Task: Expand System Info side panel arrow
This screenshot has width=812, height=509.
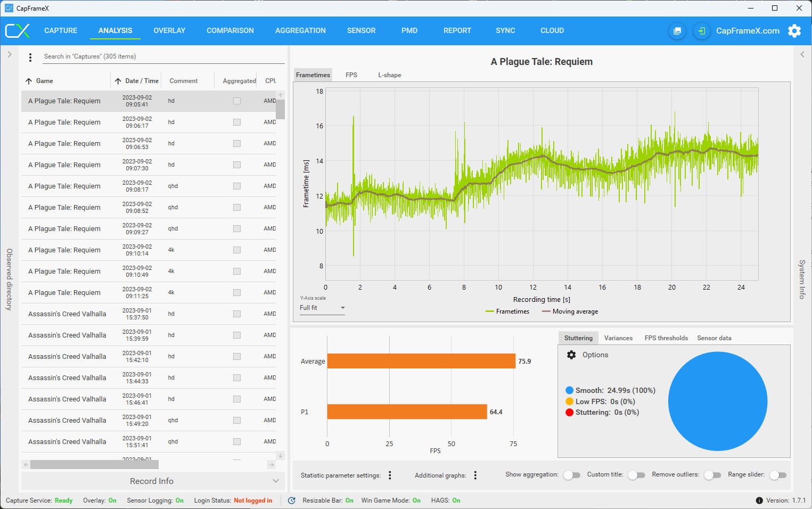Action: [802, 54]
